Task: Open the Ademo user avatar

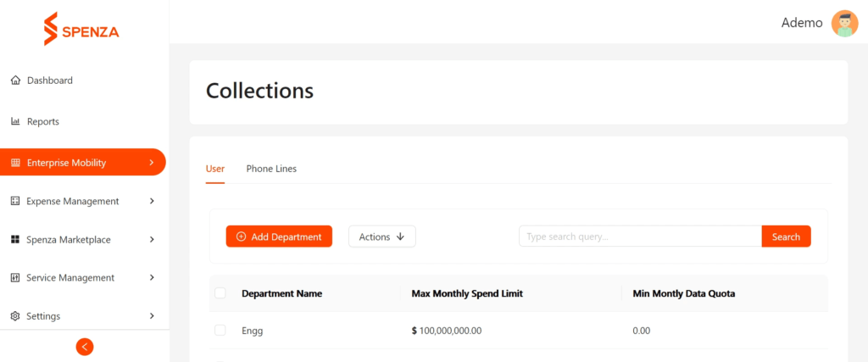Action: tap(845, 23)
